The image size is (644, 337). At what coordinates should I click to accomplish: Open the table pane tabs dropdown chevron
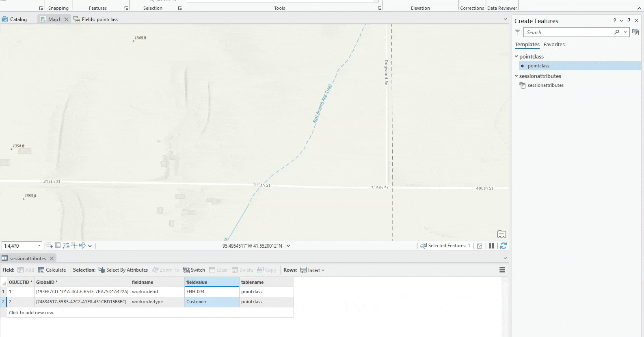click(505, 258)
